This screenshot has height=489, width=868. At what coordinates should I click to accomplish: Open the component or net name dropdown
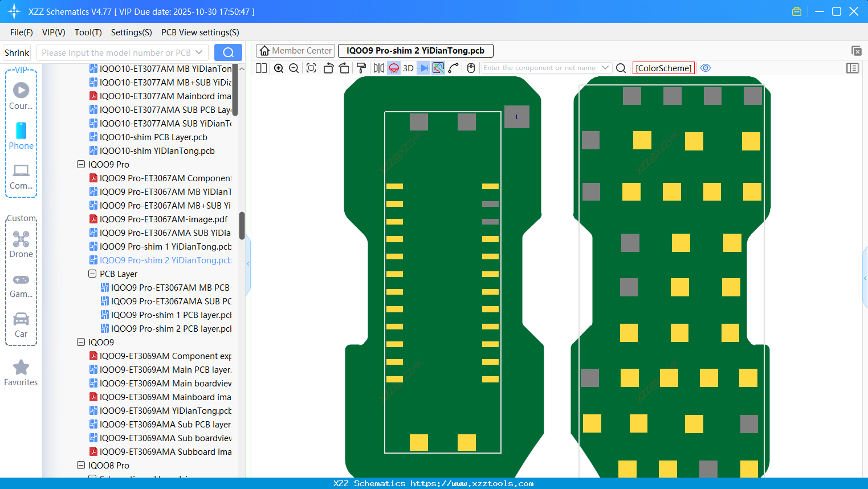click(x=605, y=68)
